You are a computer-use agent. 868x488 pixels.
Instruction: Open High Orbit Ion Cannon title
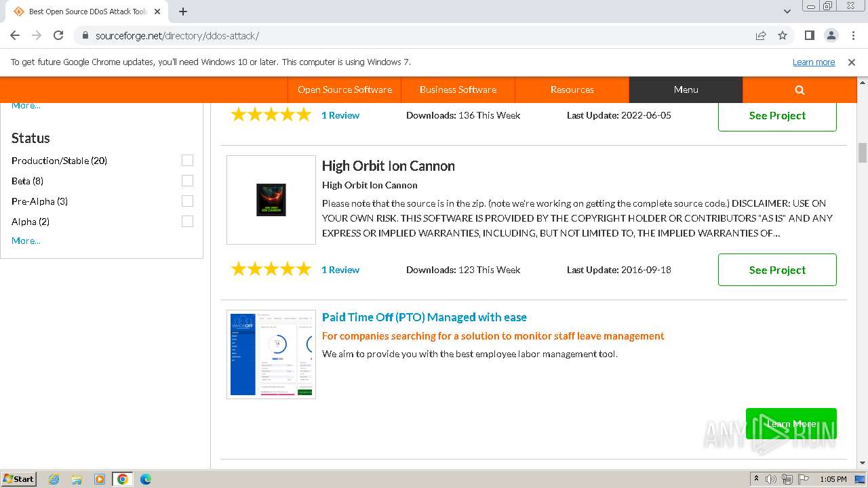click(x=388, y=166)
